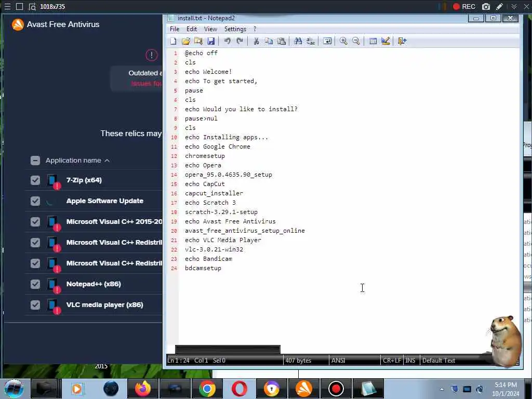This screenshot has width=532, height=399.
Task: Open the Edit menu in Notepad2
Action: (192, 29)
